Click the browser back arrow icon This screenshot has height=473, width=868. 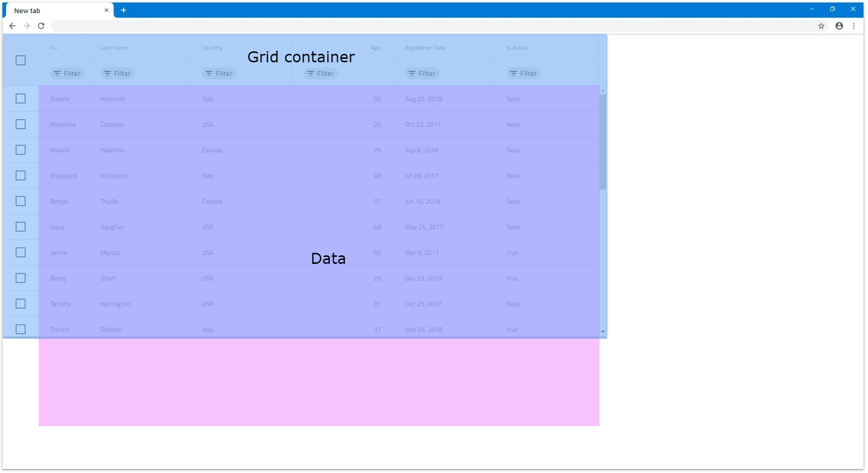click(x=13, y=26)
